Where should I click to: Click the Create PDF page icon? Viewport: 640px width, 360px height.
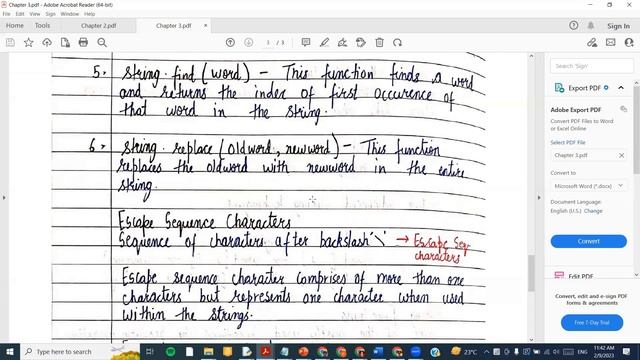pyautogui.click(x=65, y=42)
